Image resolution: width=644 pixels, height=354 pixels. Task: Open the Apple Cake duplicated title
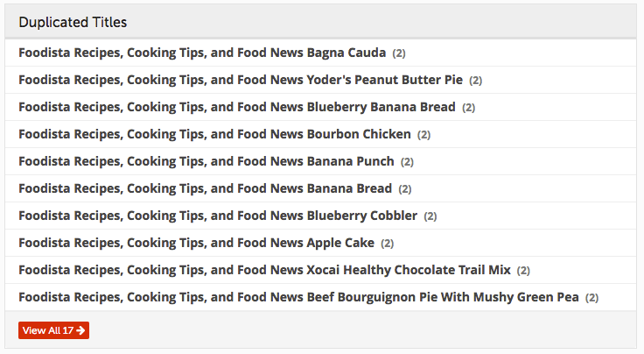pos(196,243)
